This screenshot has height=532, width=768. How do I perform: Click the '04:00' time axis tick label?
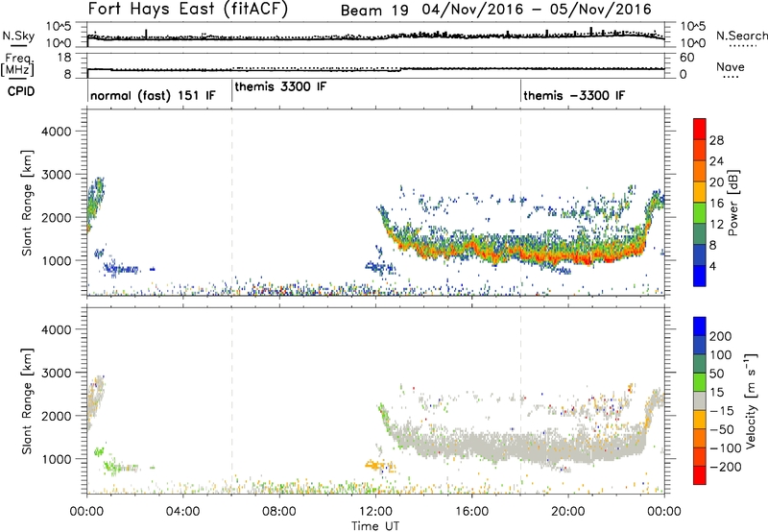[183, 512]
